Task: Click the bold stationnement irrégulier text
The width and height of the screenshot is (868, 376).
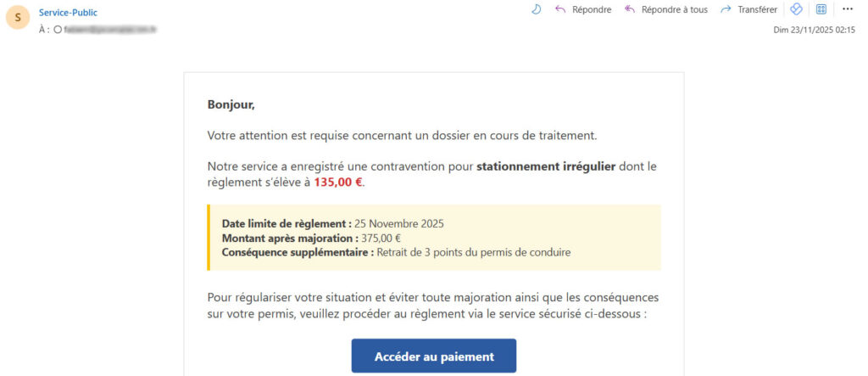Action: tap(546, 166)
